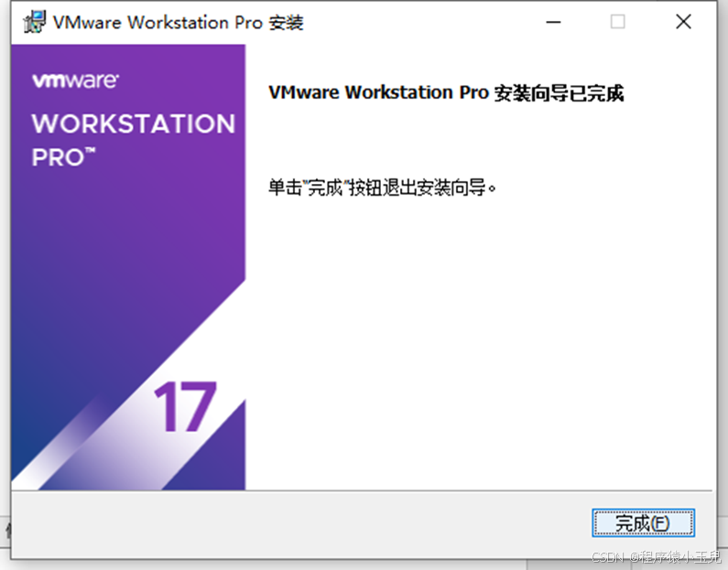This screenshot has width=728, height=570.
Task: Click the separator line above footer
Action: click(362, 490)
